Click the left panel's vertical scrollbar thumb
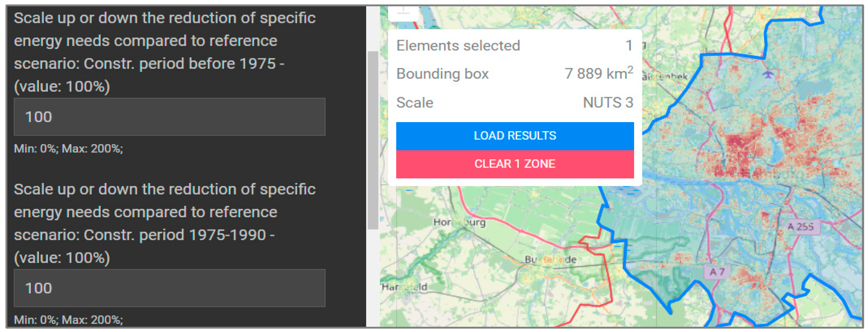 pos(372,140)
